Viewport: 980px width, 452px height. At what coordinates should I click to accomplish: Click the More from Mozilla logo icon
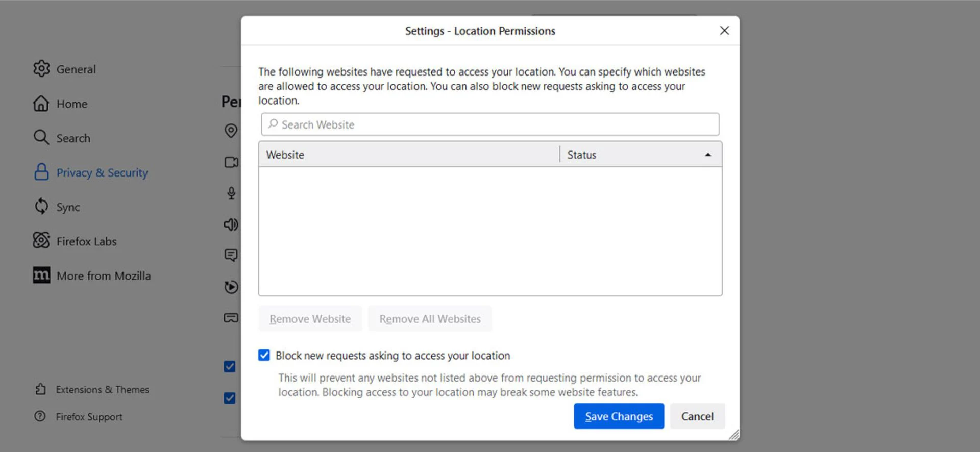(x=41, y=275)
